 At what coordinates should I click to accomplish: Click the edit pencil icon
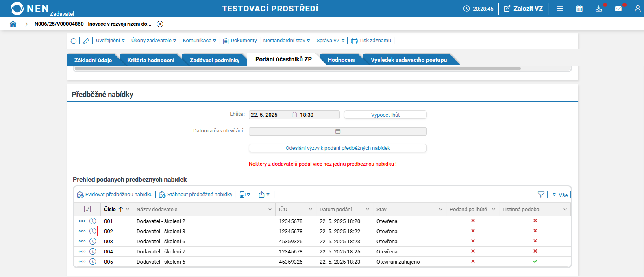pos(86,41)
